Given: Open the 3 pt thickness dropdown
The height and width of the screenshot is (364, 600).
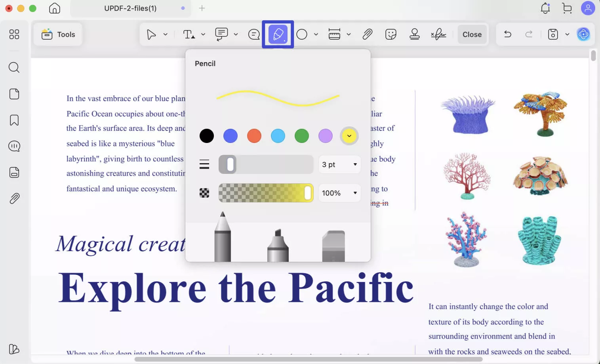Looking at the screenshot, I should tap(339, 164).
